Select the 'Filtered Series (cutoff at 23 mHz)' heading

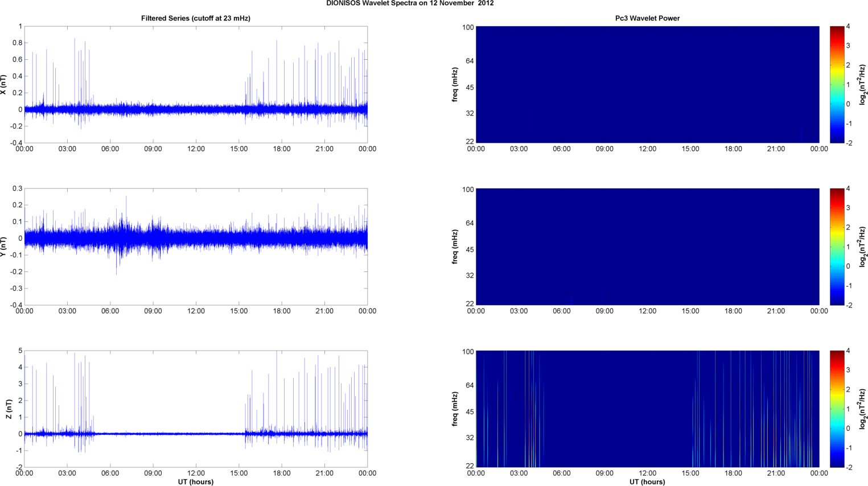click(196, 18)
